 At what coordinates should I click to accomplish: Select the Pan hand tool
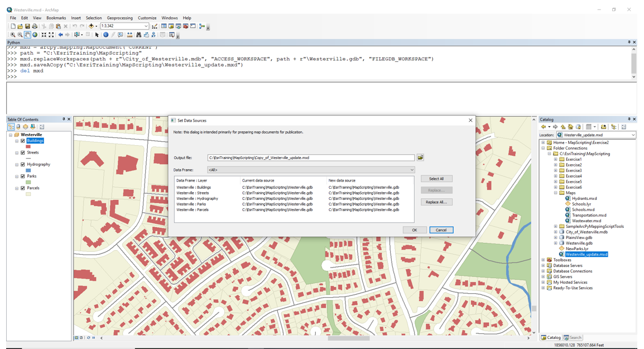pyautogui.click(x=27, y=35)
